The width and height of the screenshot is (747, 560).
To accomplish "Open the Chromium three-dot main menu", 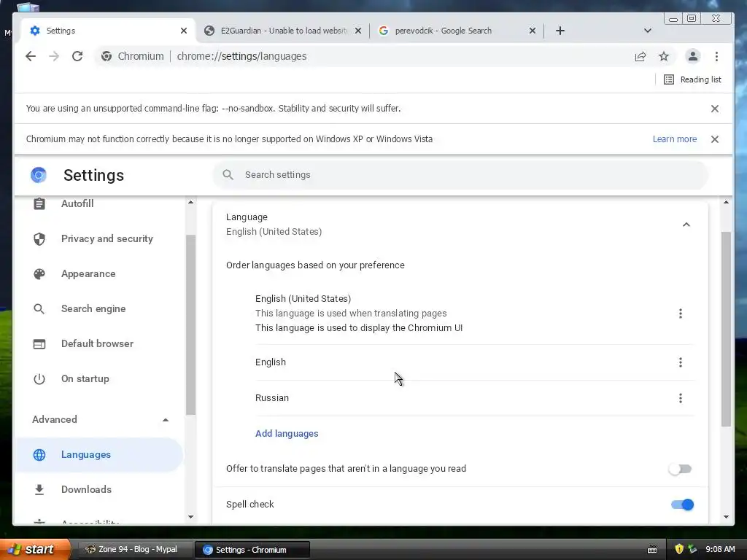I will pyautogui.click(x=716, y=56).
